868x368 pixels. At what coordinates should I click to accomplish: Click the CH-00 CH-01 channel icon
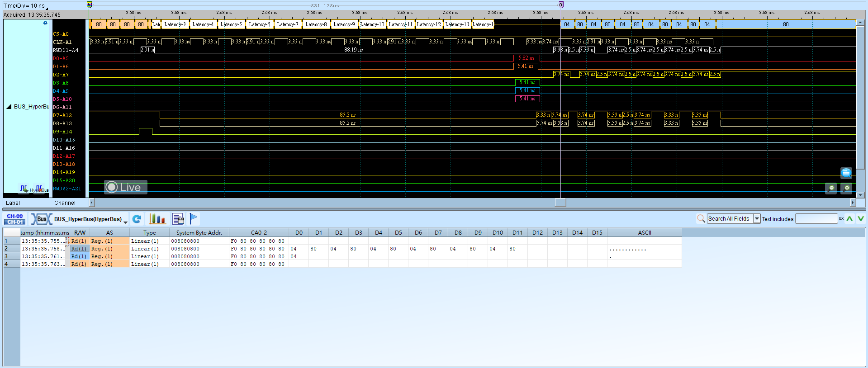(x=15, y=219)
